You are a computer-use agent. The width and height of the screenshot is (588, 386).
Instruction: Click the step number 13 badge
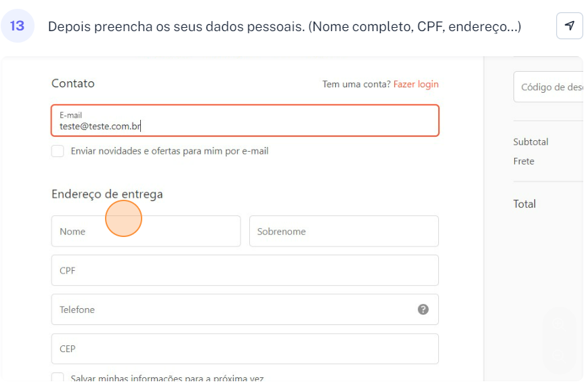(x=17, y=26)
